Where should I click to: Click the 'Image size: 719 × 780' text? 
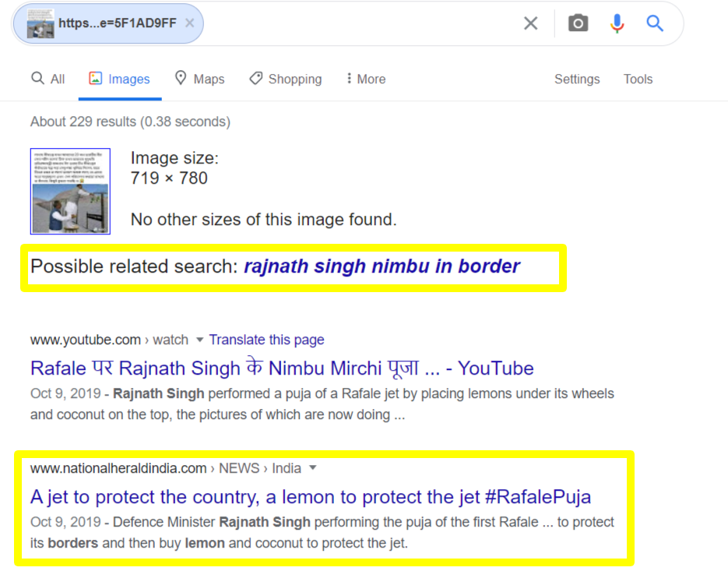(174, 168)
